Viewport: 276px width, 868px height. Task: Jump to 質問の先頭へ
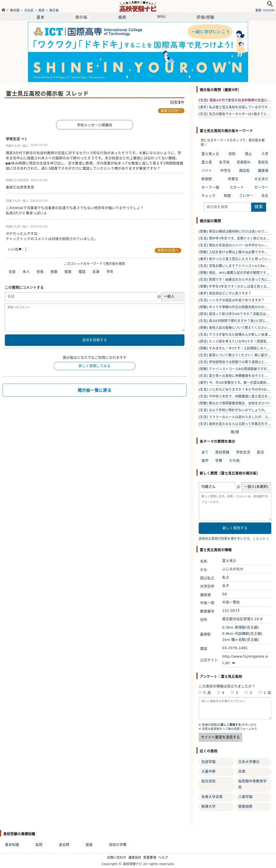click(168, 250)
